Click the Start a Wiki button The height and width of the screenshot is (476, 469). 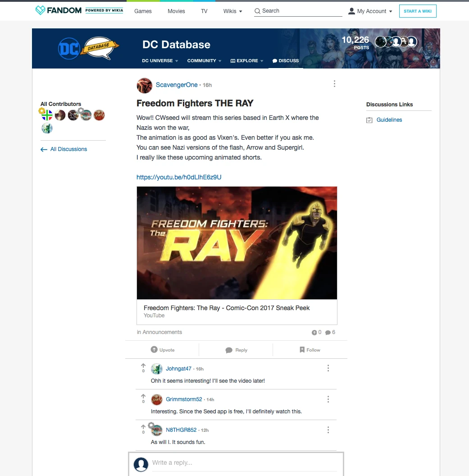[x=417, y=11]
